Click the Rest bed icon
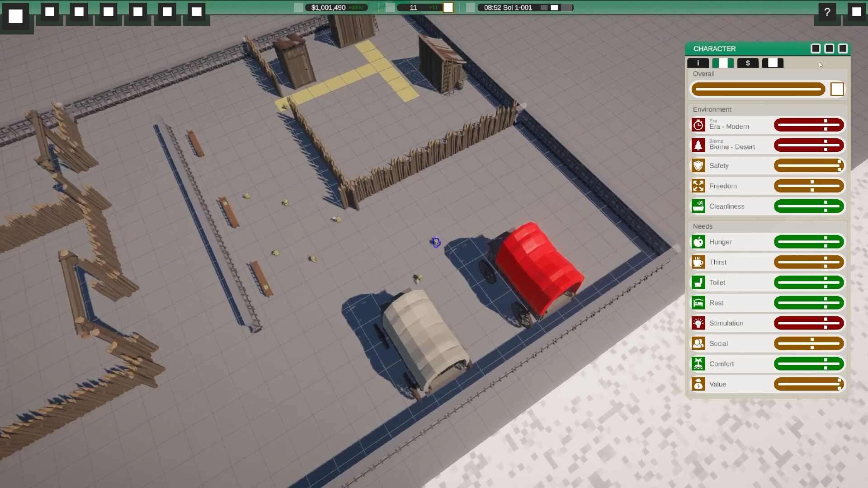Screen dimensions: 868x488 [698, 303]
